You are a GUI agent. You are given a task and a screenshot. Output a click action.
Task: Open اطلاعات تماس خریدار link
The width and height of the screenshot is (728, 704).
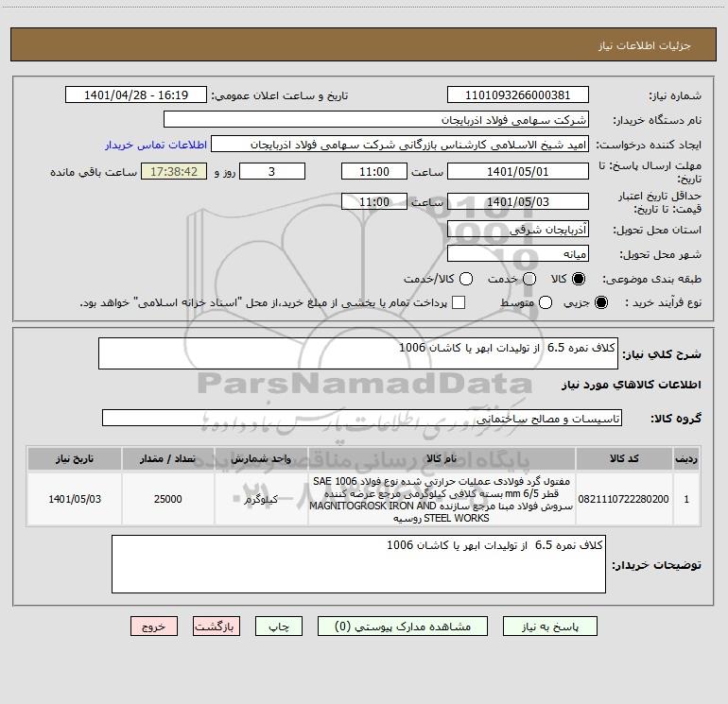[156, 145]
